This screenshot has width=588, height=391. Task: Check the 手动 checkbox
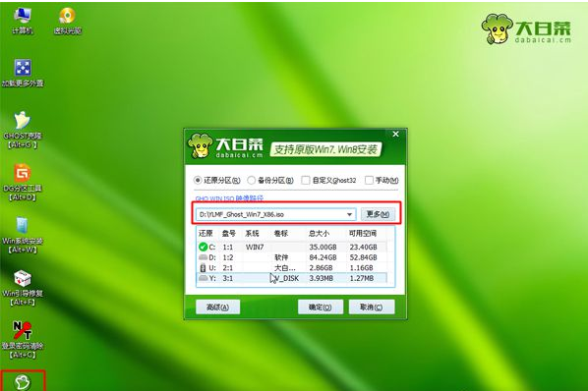click(369, 180)
